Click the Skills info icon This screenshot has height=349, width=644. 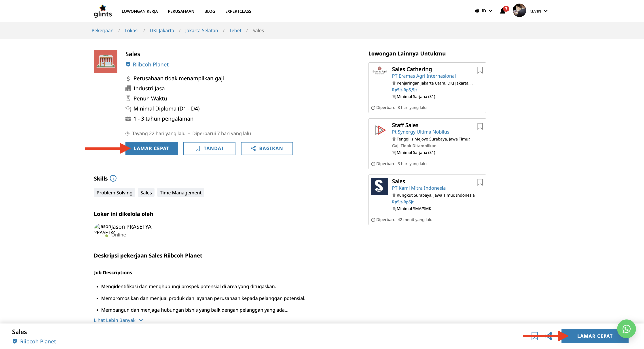click(113, 178)
